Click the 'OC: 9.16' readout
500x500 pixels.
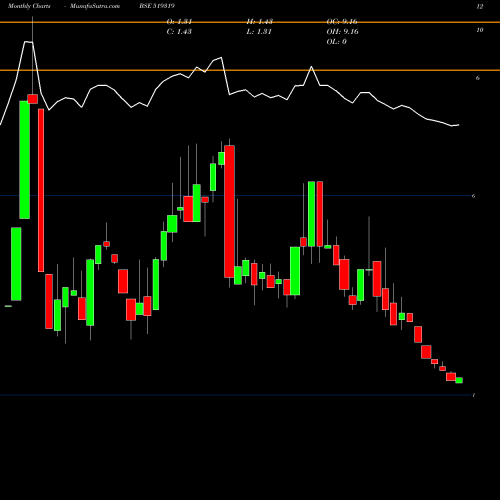point(342,22)
